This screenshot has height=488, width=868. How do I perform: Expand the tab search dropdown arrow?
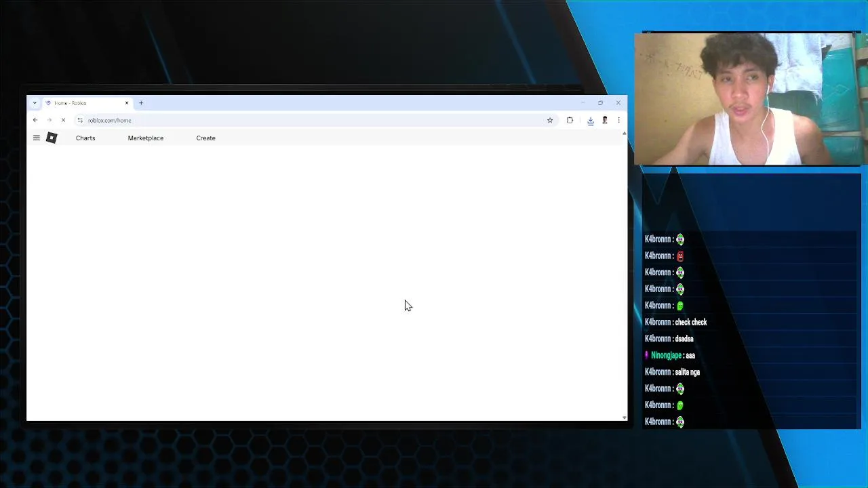[35, 103]
